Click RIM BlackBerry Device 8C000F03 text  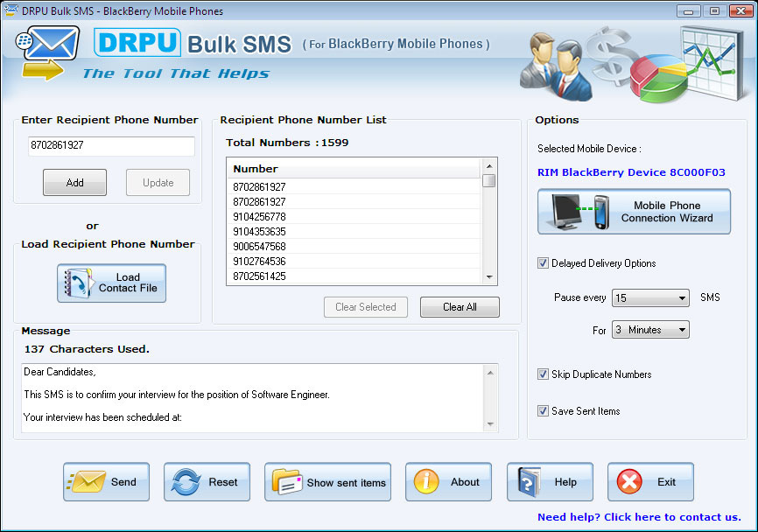coord(631,172)
